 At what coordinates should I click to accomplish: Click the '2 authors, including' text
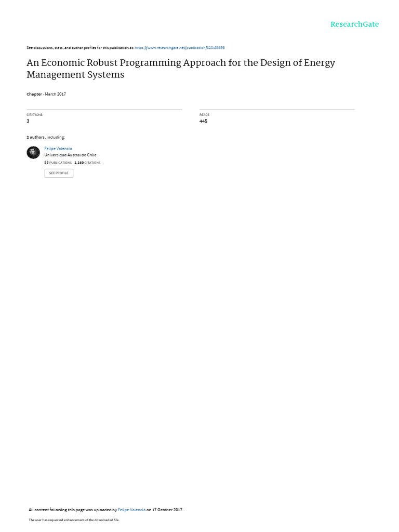point(46,137)
